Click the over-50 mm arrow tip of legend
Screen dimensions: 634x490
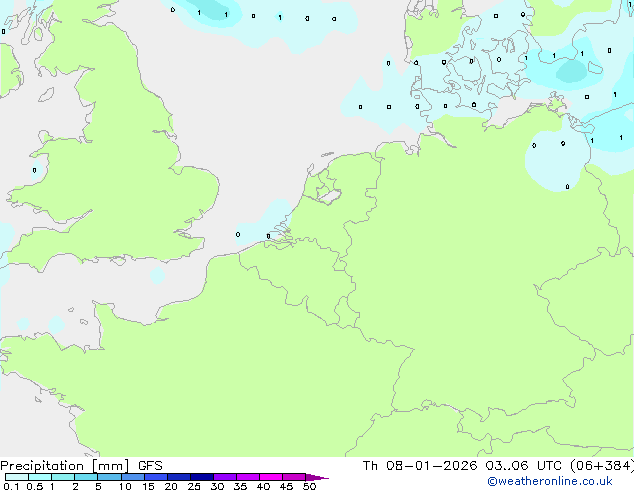tap(317, 477)
